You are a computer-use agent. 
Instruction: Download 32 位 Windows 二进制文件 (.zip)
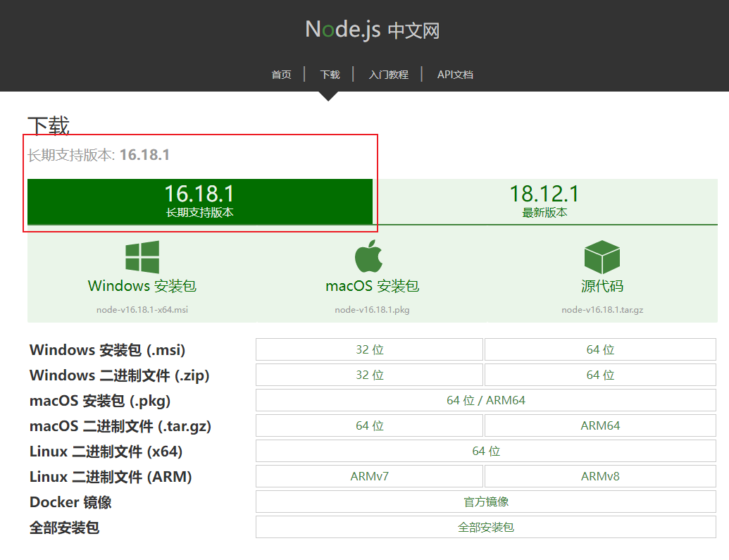point(370,375)
